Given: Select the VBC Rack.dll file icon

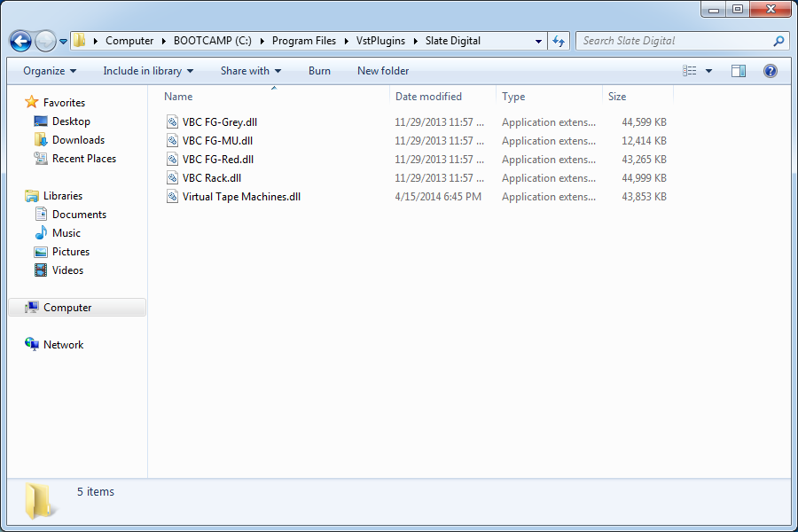Looking at the screenshot, I should (173, 178).
